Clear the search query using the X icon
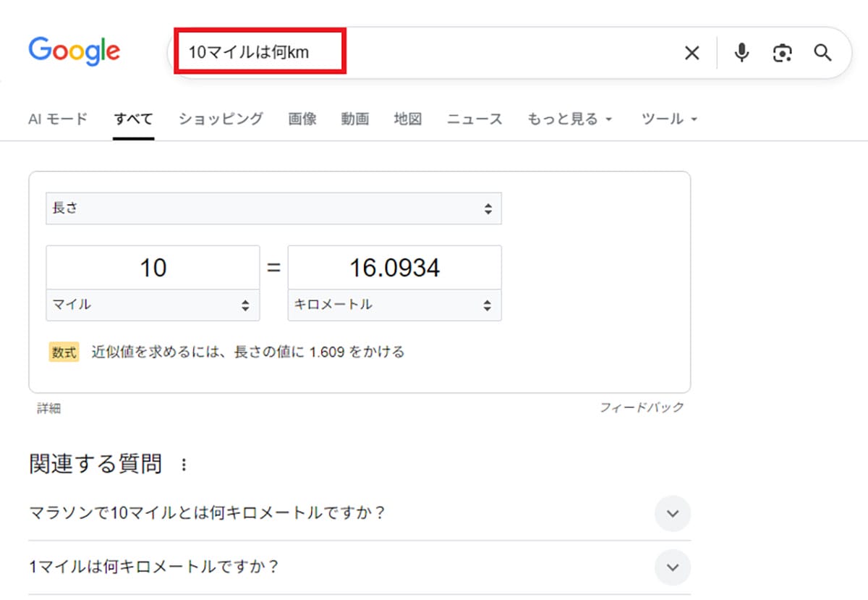The image size is (868, 600). pyautogui.click(x=692, y=52)
